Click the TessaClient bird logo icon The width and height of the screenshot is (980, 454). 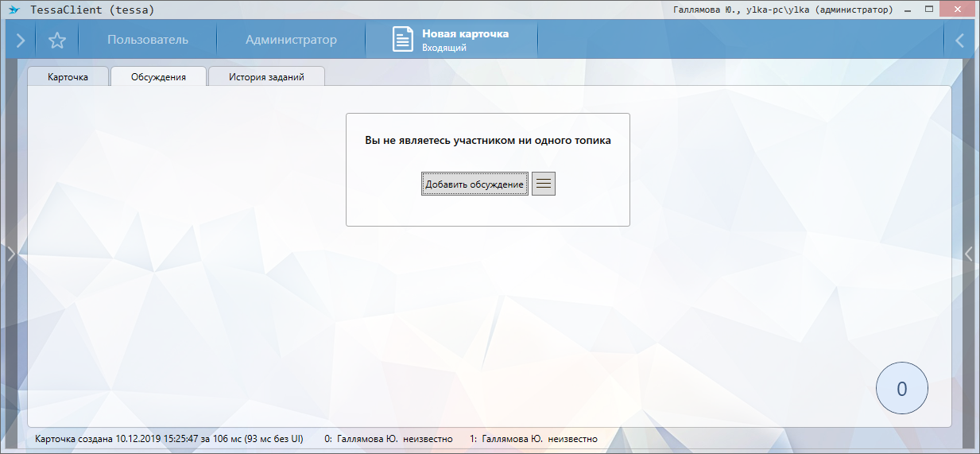[14, 10]
